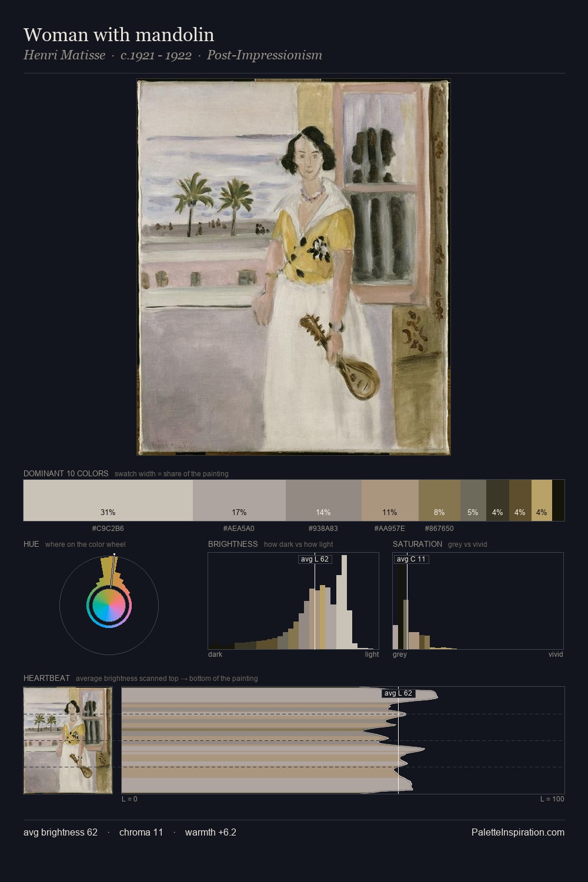The height and width of the screenshot is (882, 588).
Task: Click the hex label "#C9C2B6"
Action: coord(108,528)
